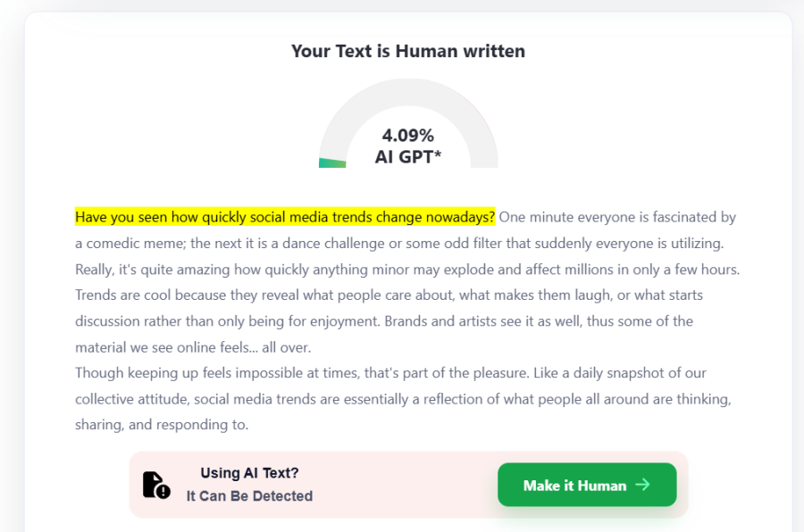Click the AI GPT* label under the score
804x532 pixels.
[x=407, y=158]
